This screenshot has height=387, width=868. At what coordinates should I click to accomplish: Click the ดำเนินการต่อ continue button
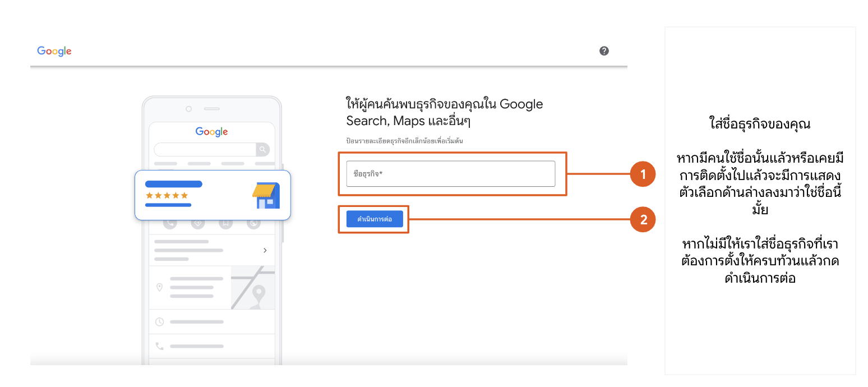tap(375, 219)
